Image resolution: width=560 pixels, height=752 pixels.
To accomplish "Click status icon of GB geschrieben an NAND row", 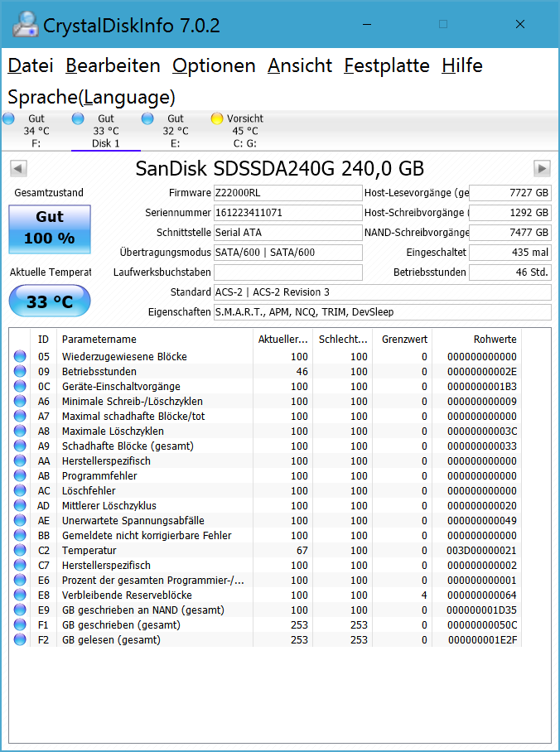I will [x=20, y=609].
